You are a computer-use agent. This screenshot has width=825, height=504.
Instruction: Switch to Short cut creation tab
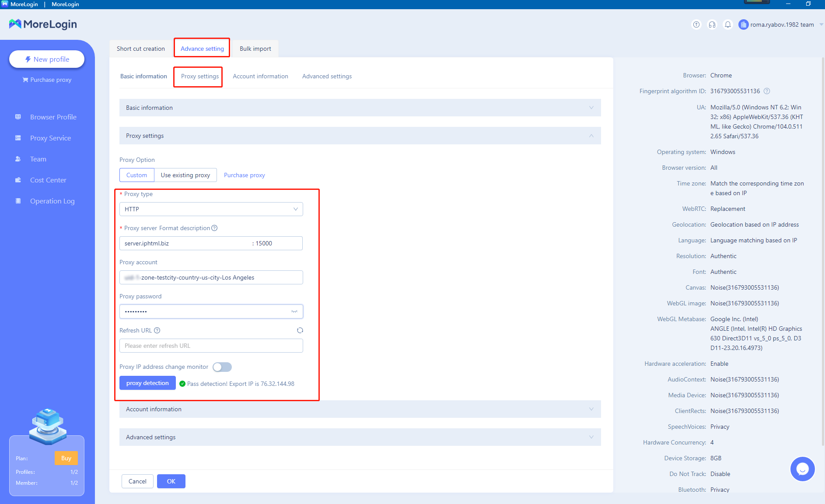[x=141, y=49]
